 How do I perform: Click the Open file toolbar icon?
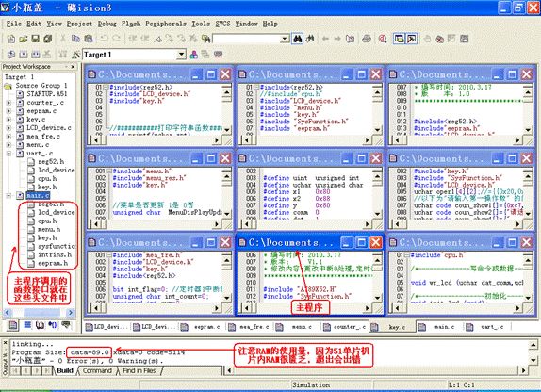[24, 39]
